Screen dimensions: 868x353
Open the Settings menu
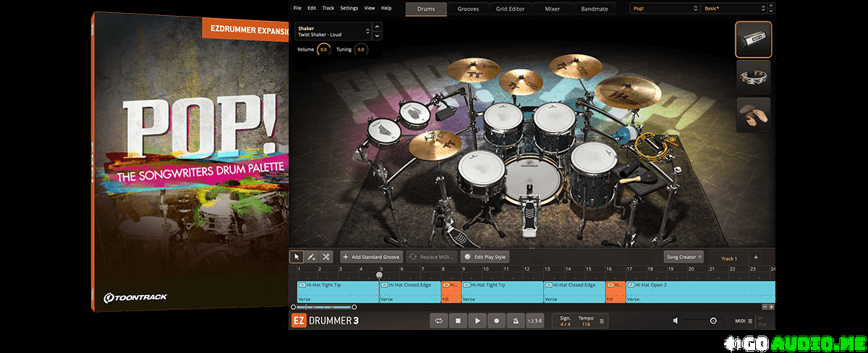pos(349,8)
